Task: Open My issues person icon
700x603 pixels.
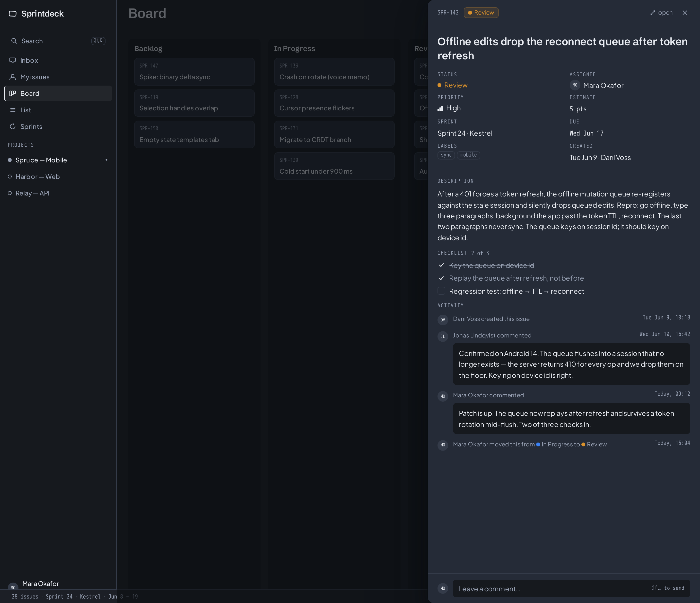Action: pos(12,77)
